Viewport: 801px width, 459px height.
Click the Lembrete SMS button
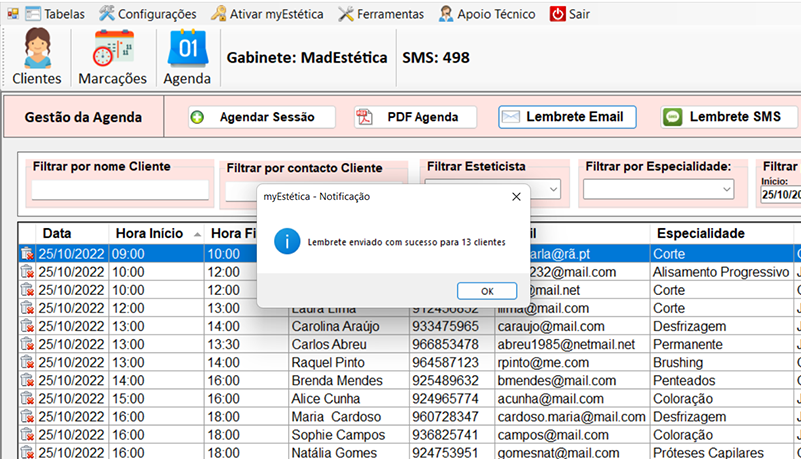point(721,117)
